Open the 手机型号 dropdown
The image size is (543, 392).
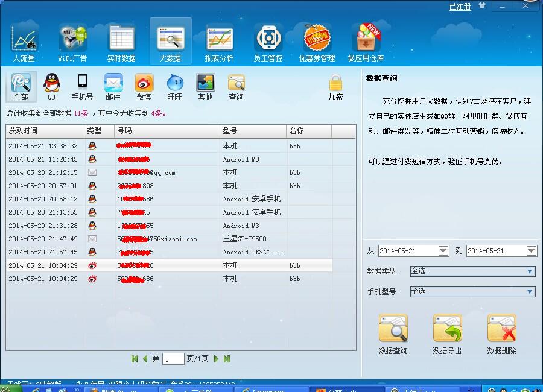(472, 291)
